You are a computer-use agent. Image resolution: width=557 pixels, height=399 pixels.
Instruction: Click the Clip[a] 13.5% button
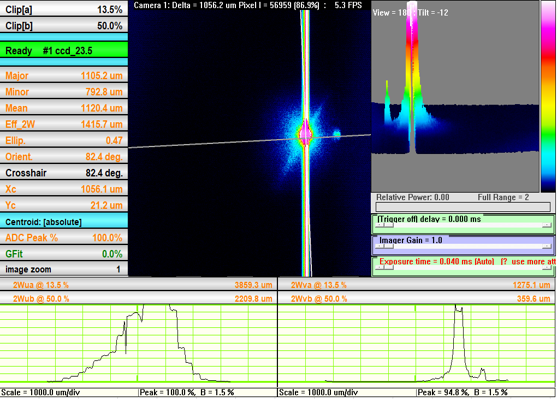[64, 9]
